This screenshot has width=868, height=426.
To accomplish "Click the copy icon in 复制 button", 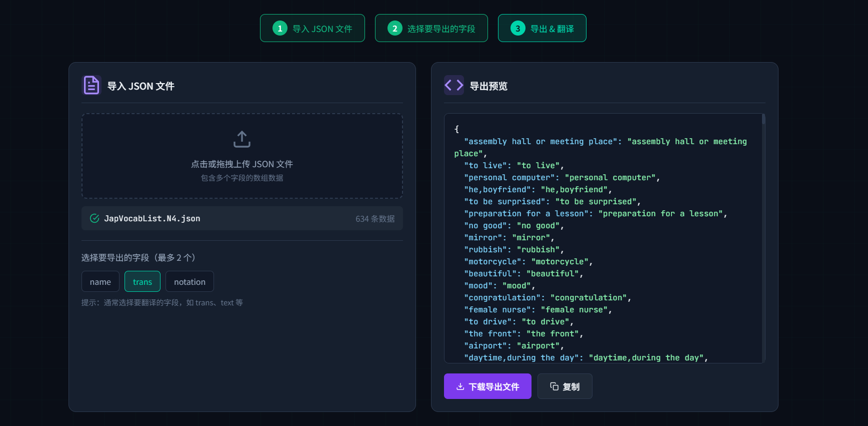I will click(554, 386).
